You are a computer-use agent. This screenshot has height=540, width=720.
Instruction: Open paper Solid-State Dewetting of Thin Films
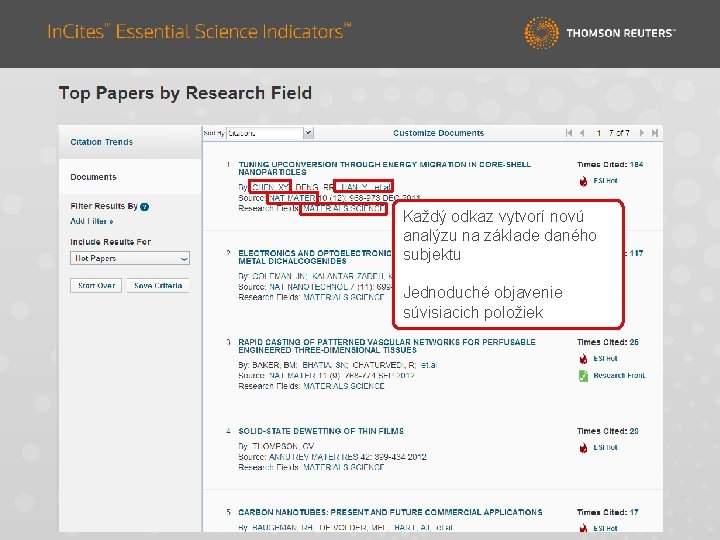(321, 431)
